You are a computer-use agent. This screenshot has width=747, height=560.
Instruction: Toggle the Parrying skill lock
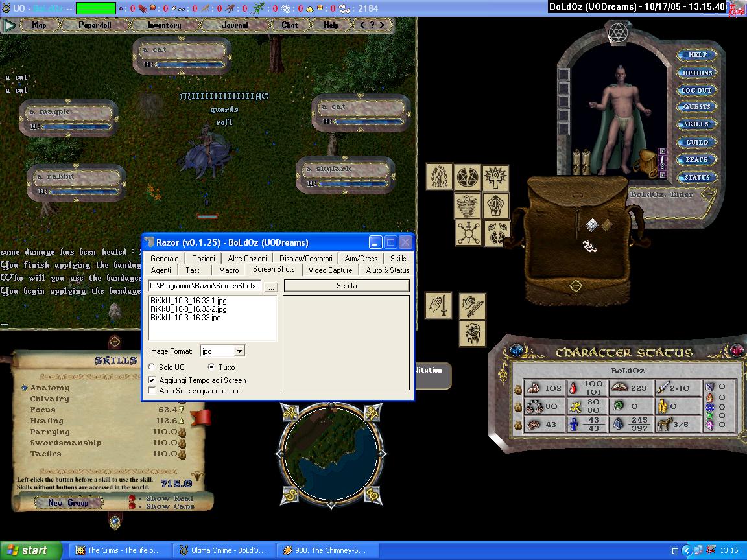182,432
